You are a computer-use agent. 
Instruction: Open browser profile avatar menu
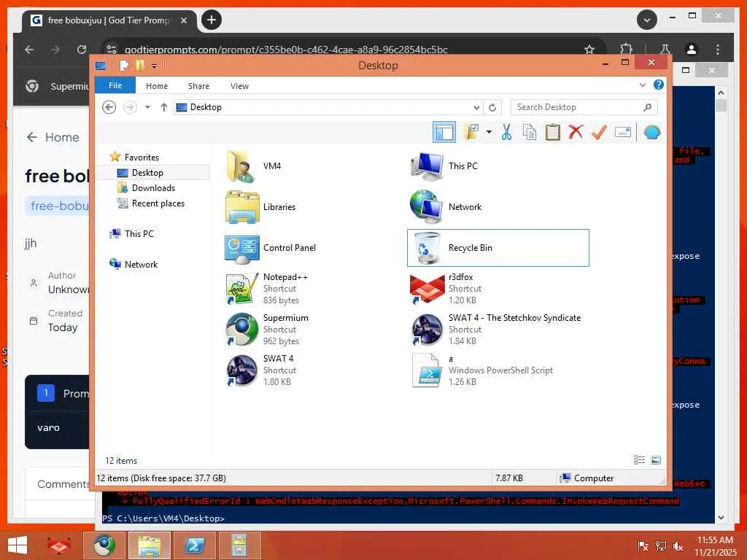(692, 49)
